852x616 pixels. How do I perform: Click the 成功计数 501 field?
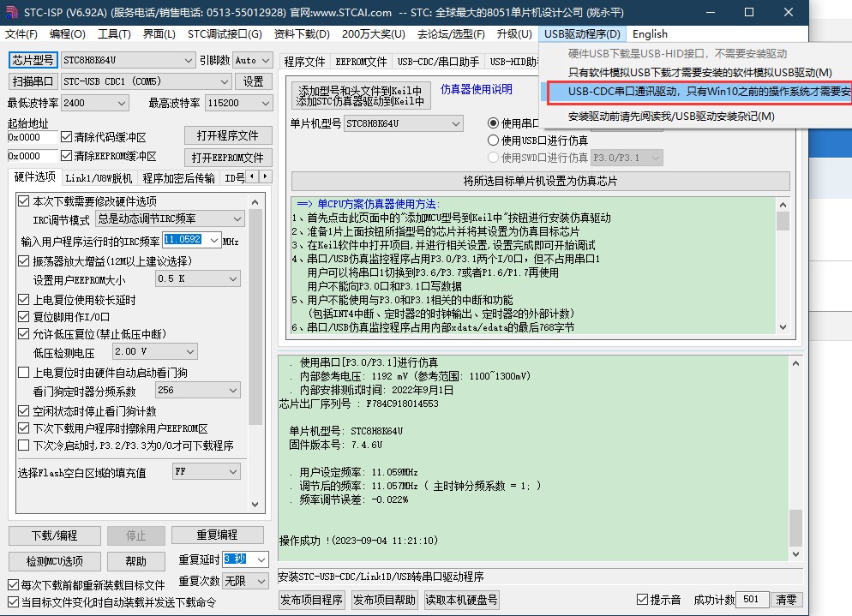point(752,600)
